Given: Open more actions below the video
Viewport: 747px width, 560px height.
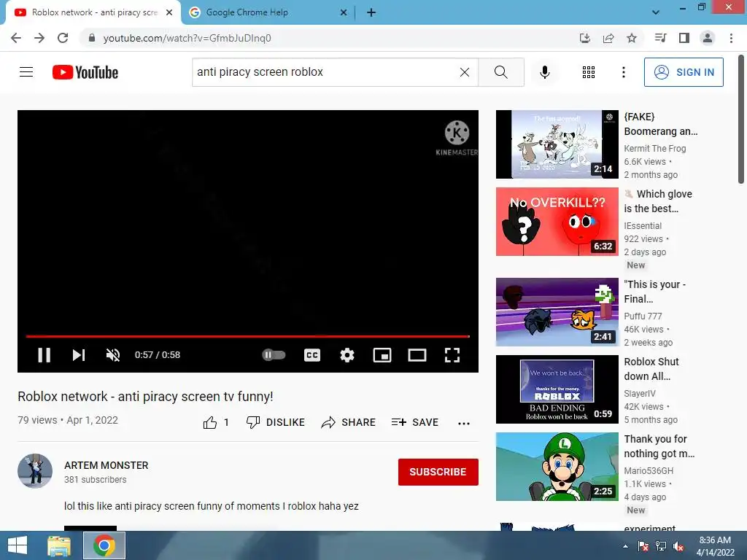Looking at the screenshot, I should [463, 423].
